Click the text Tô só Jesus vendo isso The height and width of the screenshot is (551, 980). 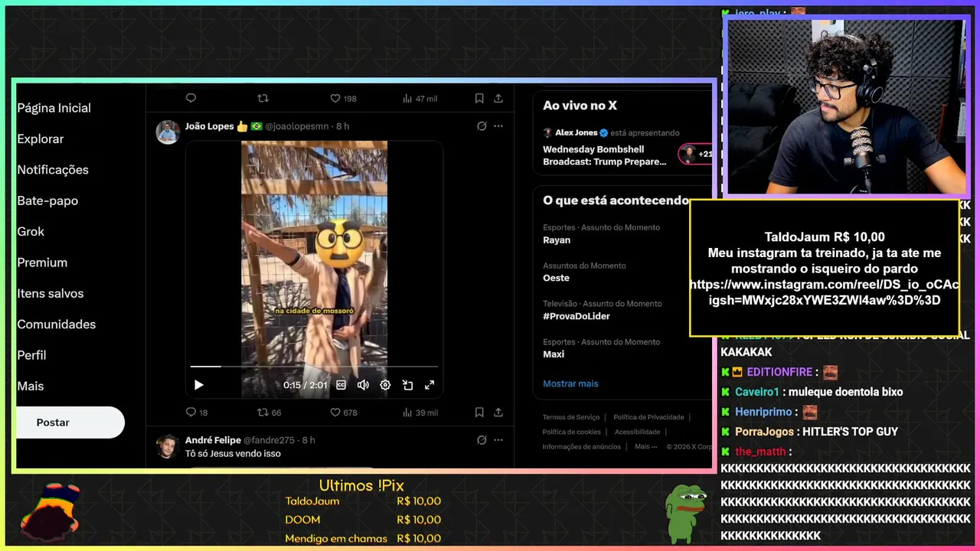(x=233, y=454)
